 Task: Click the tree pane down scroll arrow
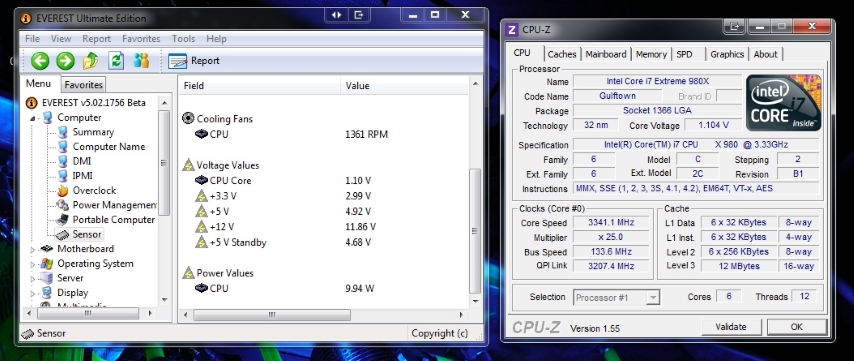pos(164,299)
